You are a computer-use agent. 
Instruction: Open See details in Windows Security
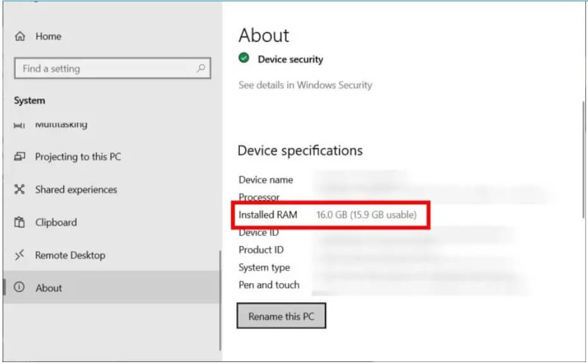tap(305, 85)
